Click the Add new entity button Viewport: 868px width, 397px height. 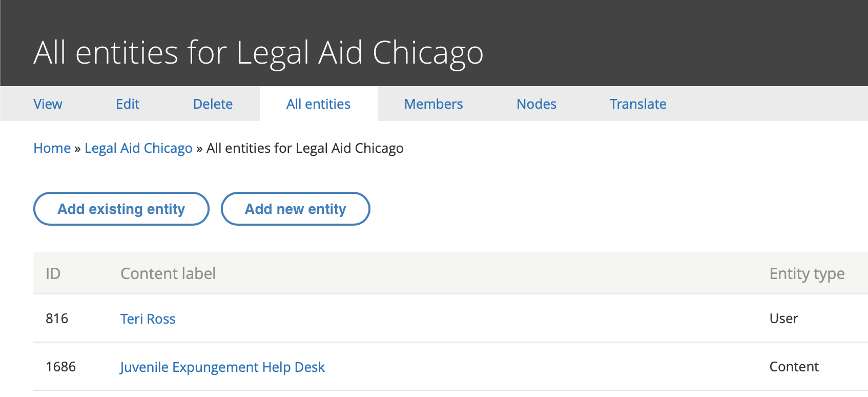pyautogui.click(x=295, y=209)
